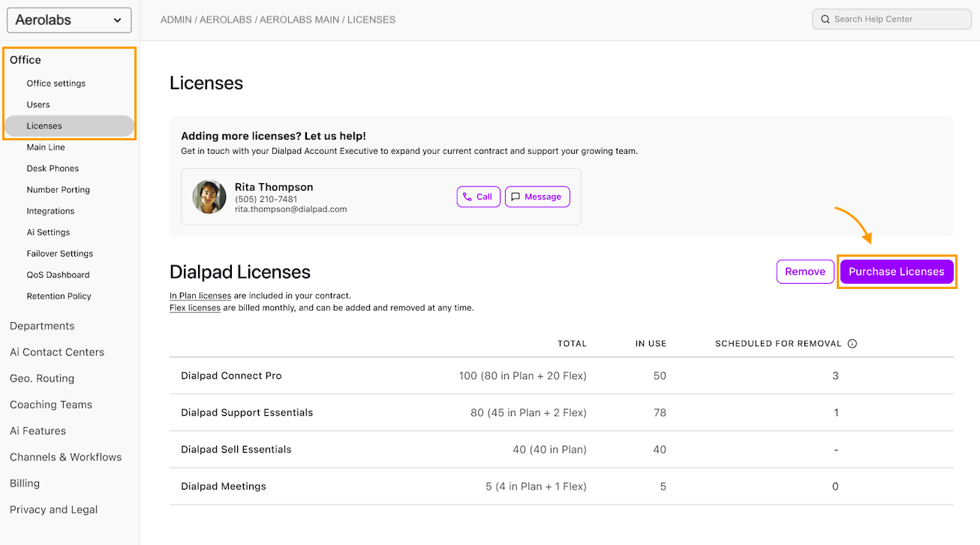Click the Purchase Licenses button
980x545 pixels.
(897, 272)
